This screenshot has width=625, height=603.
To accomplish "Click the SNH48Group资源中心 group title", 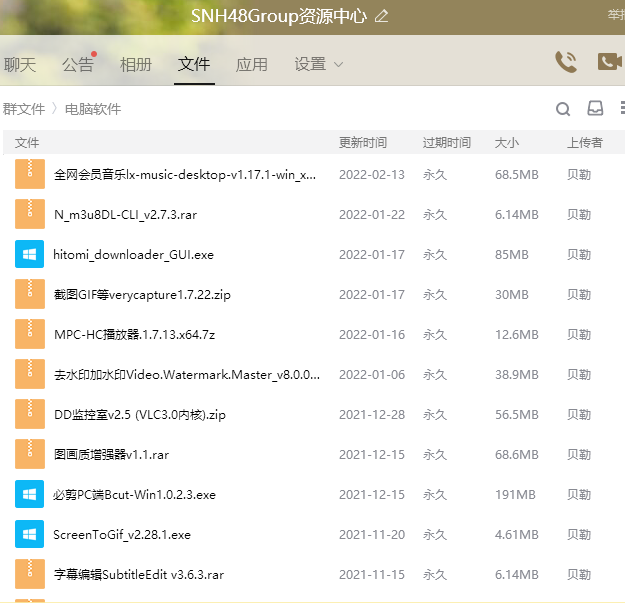I will [279, 16].
